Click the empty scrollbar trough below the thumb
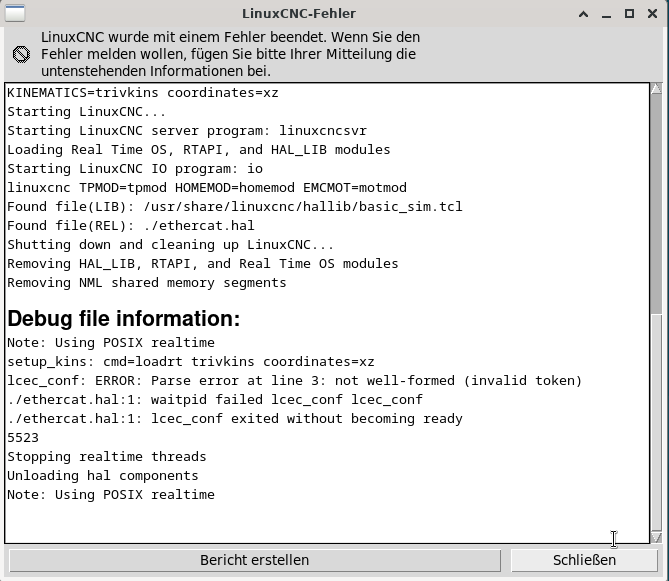This screenshot has height=581, width=669. tap(656, 422)
